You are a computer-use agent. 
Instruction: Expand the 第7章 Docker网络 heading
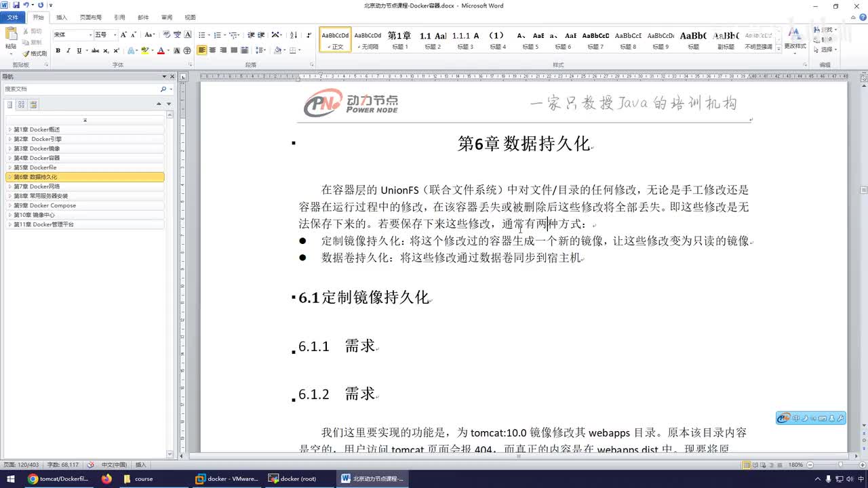tap(9, 186)
